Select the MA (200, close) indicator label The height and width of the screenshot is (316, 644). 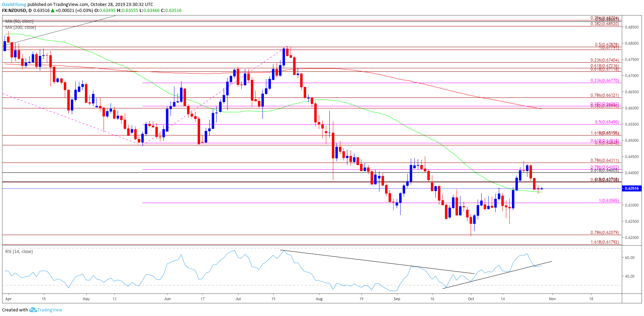(20, 27)
